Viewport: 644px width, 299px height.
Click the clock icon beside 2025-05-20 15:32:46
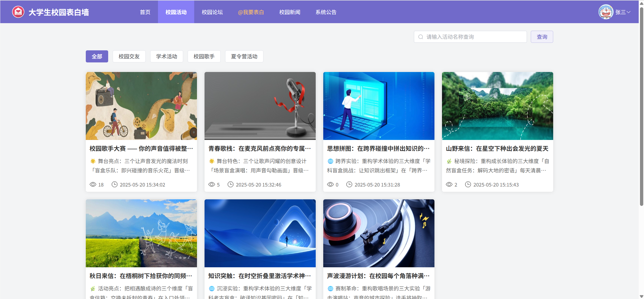230,184
